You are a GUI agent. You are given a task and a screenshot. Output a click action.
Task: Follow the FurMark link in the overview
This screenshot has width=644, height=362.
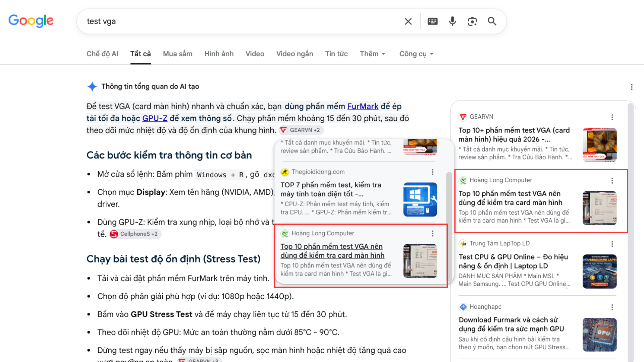click(363, 106)
